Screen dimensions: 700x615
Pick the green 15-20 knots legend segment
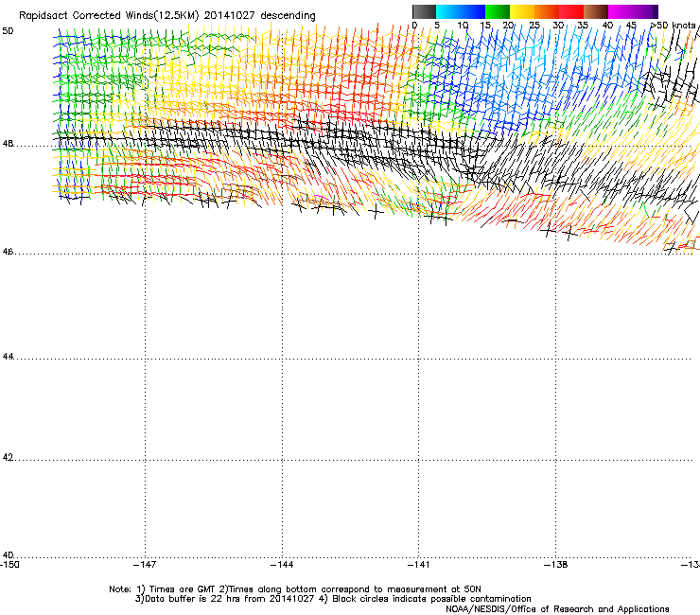point(498,11)
